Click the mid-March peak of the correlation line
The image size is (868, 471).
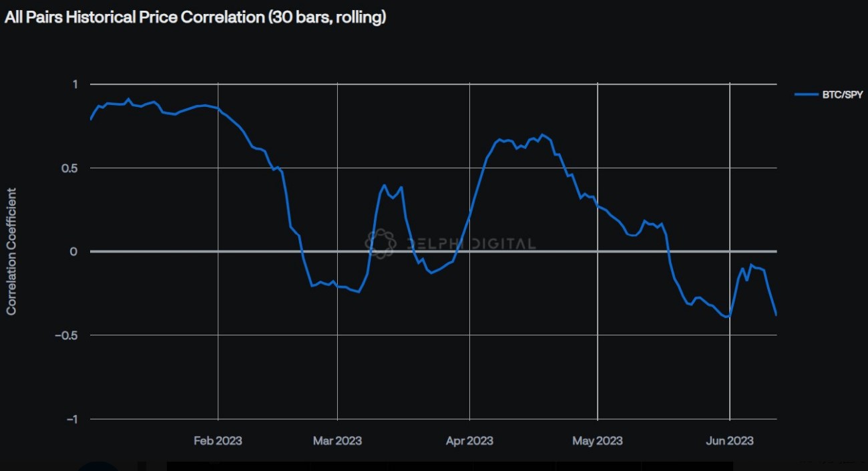(x=385, y=185)
